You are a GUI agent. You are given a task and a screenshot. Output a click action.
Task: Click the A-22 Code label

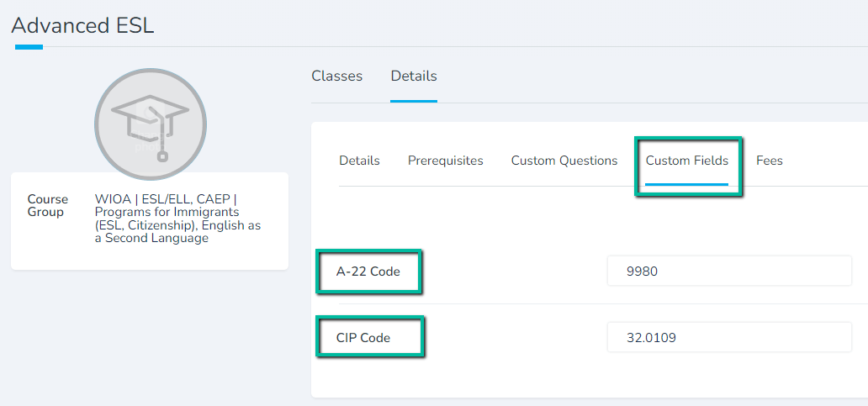(x=368, y=272)
